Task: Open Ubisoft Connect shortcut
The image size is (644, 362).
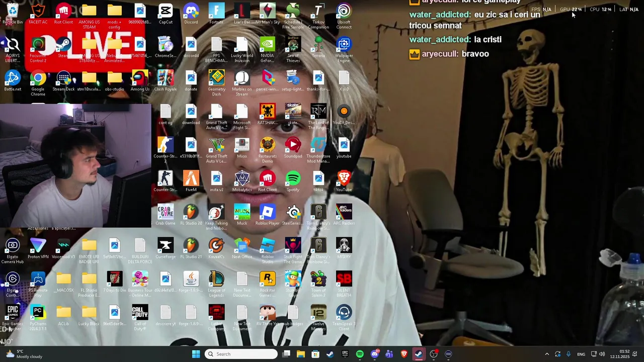Action: tap(344, 17)
